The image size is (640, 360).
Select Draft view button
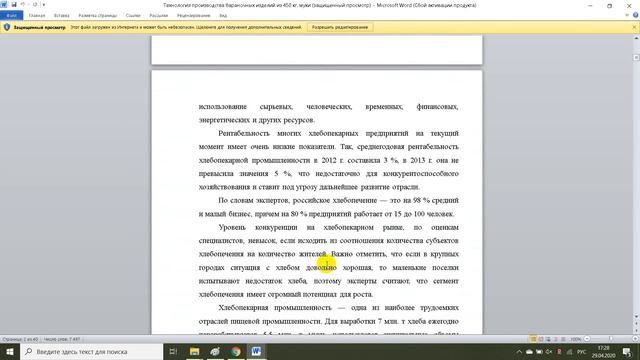(563, 339)
